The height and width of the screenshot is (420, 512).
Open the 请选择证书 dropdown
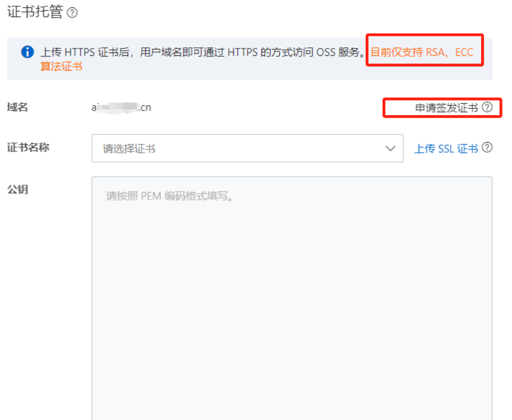[x=248, y=148]
